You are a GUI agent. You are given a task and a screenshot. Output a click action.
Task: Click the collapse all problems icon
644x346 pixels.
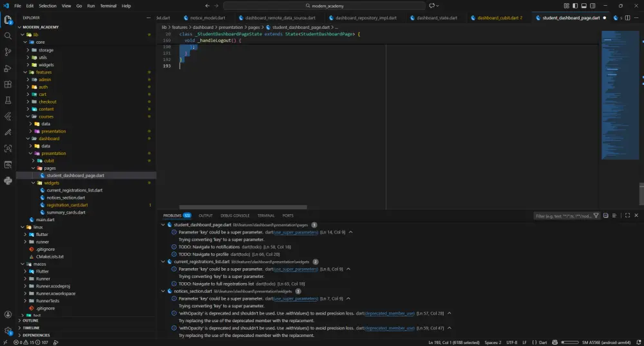[x=605, y=215]
